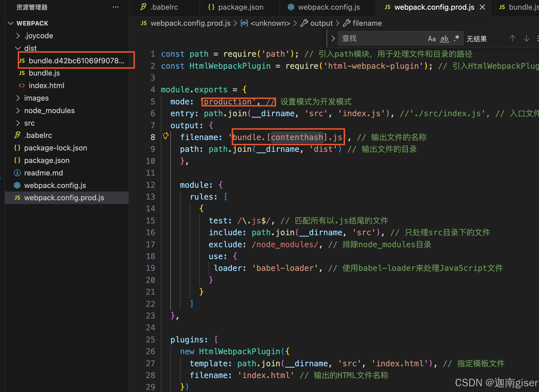Click the lightbulb code action icon
Image resolution: width=539 pixels, height=392 pixels.
[x=166, y=136]
